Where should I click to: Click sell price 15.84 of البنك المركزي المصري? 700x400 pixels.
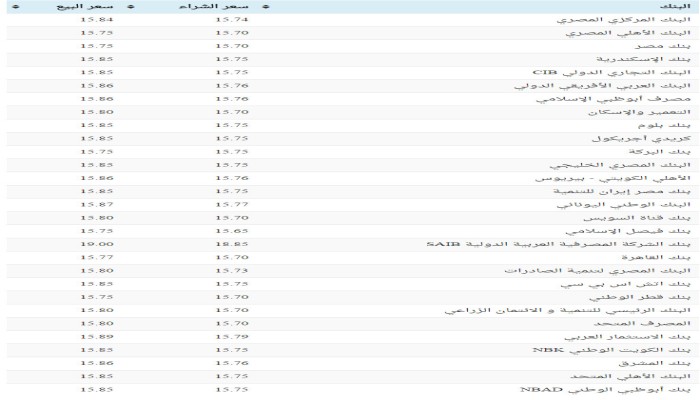[97, 20]
